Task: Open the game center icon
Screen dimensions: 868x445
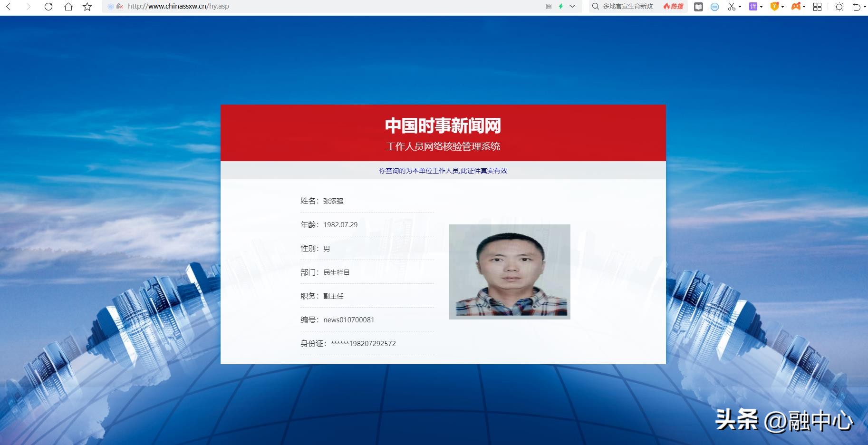Action: click(x=796, y=7)
